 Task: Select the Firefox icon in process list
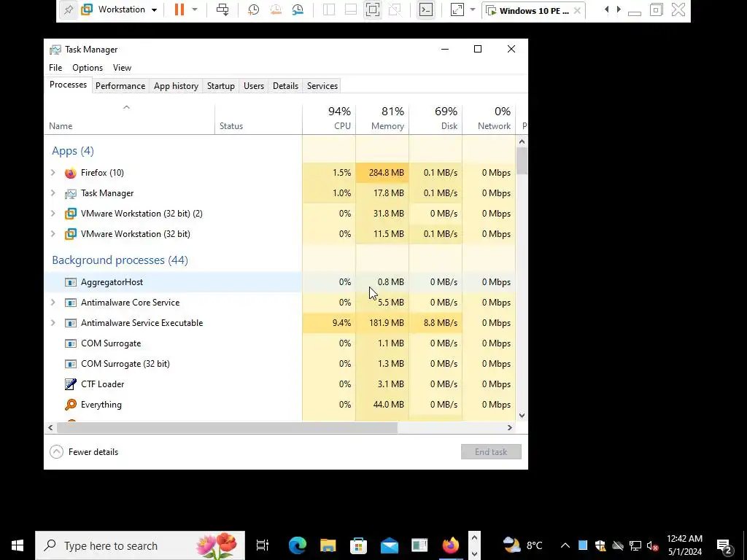[71, 173]
